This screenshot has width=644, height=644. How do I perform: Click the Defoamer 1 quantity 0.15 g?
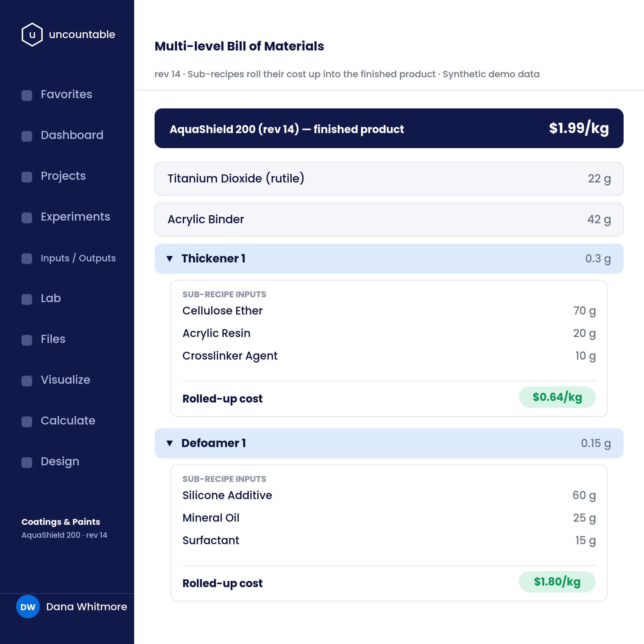(x=596, y=444)
